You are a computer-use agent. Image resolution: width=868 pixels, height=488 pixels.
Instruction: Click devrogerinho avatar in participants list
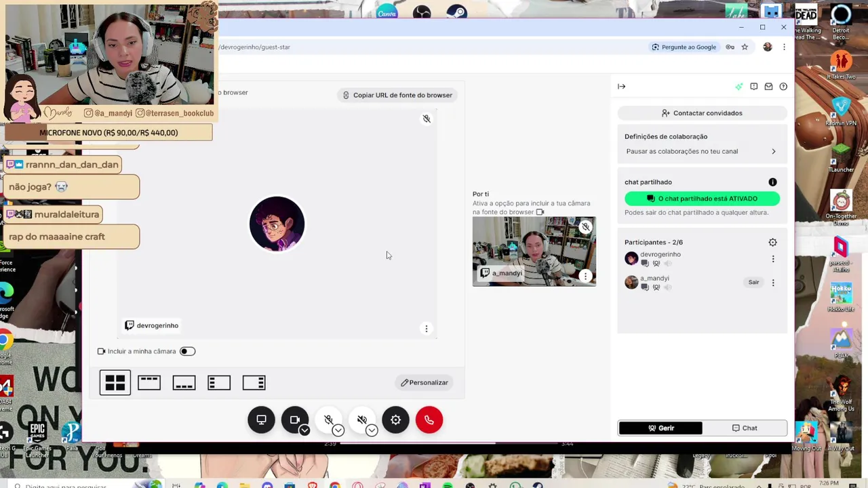[x=631, y=259]
